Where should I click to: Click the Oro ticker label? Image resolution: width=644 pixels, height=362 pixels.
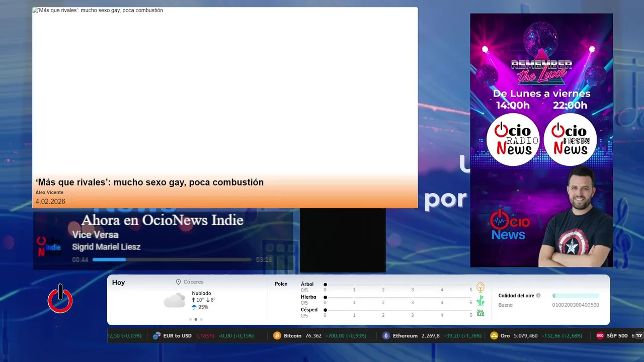click(506, 336)
